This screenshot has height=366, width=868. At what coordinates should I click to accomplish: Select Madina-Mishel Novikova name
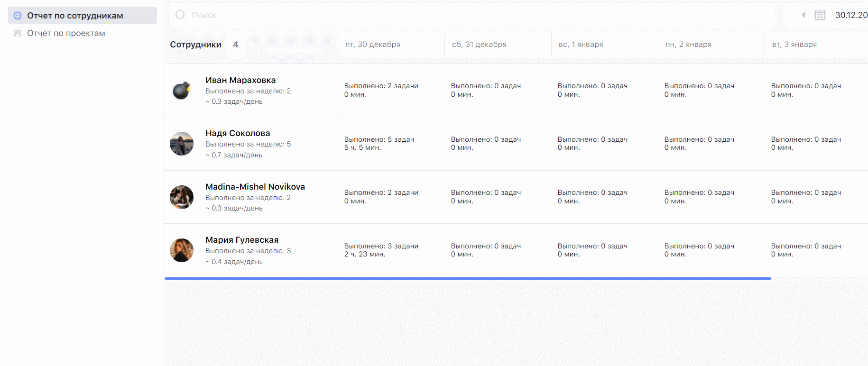pos(255,187)
